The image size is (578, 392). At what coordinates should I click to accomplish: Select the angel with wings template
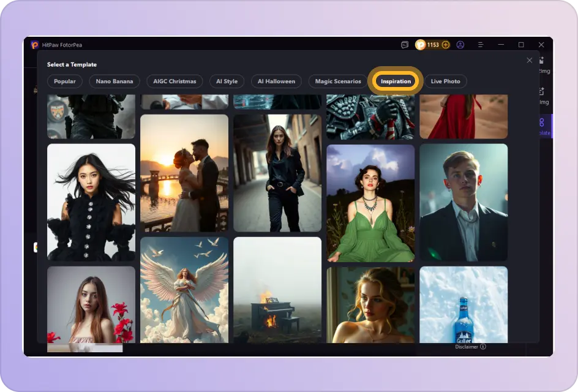point(184,290)
